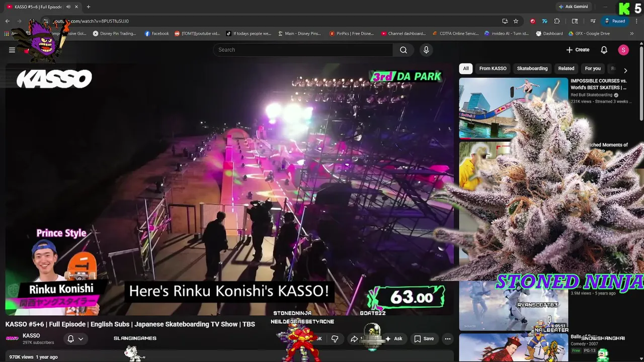Screen dimensions: 644x362
Task: Open the PinPics Free Disne bookmark
Action: [351, 34]
